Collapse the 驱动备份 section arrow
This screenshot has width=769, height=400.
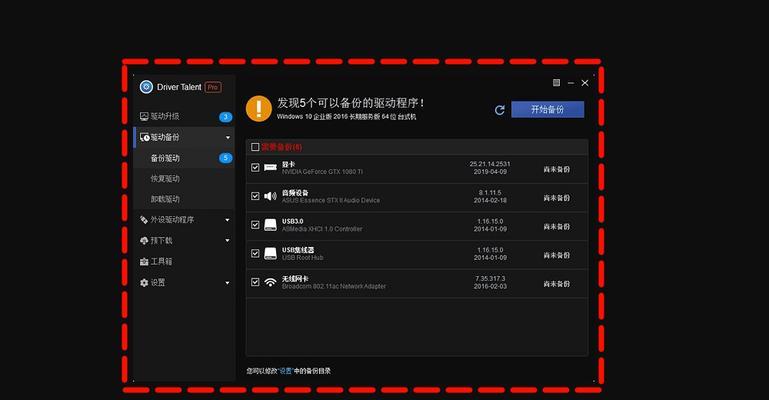point(228,138)
